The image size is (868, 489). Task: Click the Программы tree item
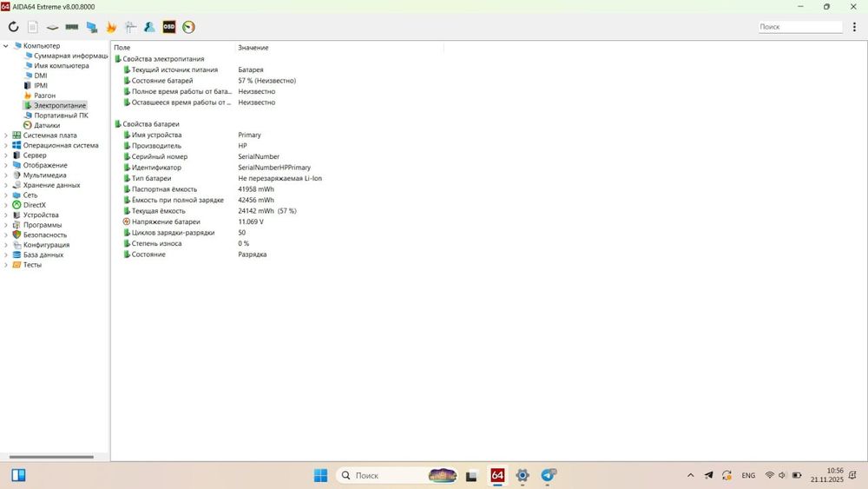(42, 225)
